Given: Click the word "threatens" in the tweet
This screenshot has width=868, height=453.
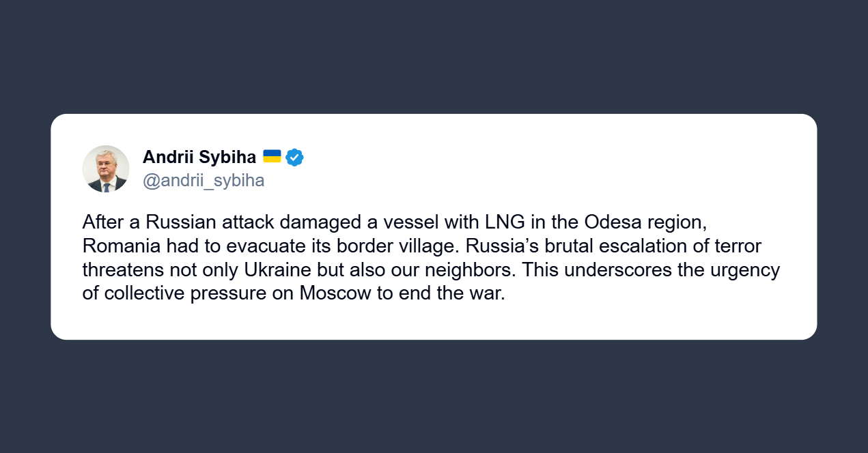Looking at the screenshot, I should (123, 270).
